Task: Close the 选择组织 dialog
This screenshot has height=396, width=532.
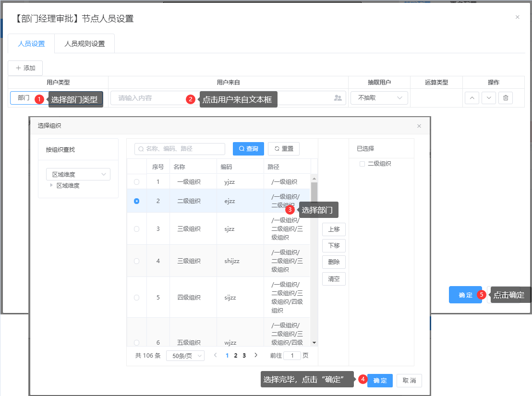Action: point(419,126)
